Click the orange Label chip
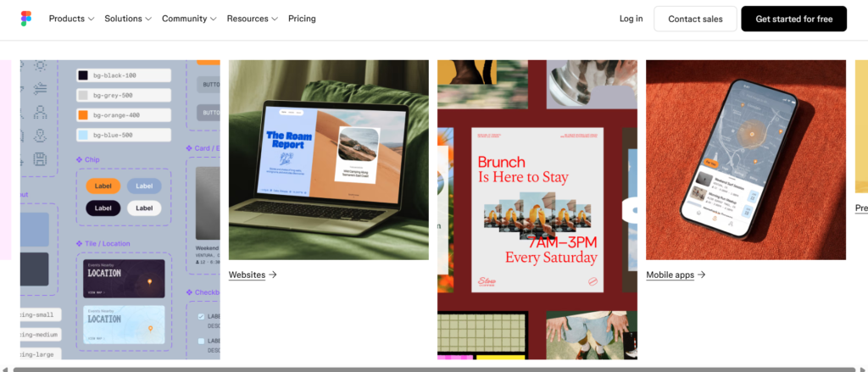 click(x=103, y=186)
